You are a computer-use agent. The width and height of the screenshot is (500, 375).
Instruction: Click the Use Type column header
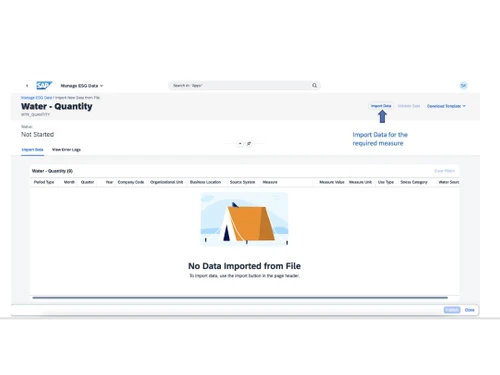tap(386, 182)
